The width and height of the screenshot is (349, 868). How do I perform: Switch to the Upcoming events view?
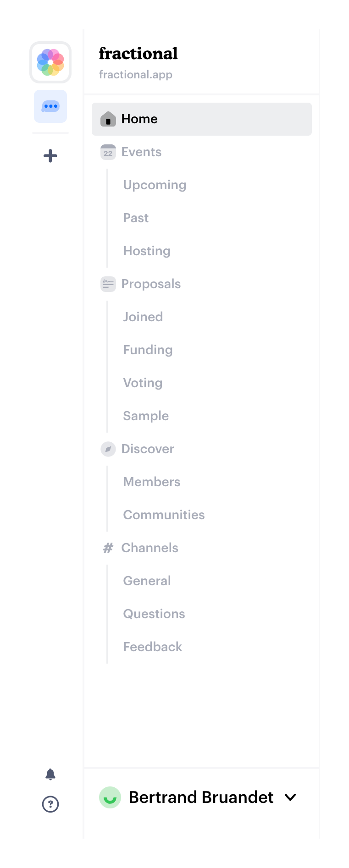(155, 185)
